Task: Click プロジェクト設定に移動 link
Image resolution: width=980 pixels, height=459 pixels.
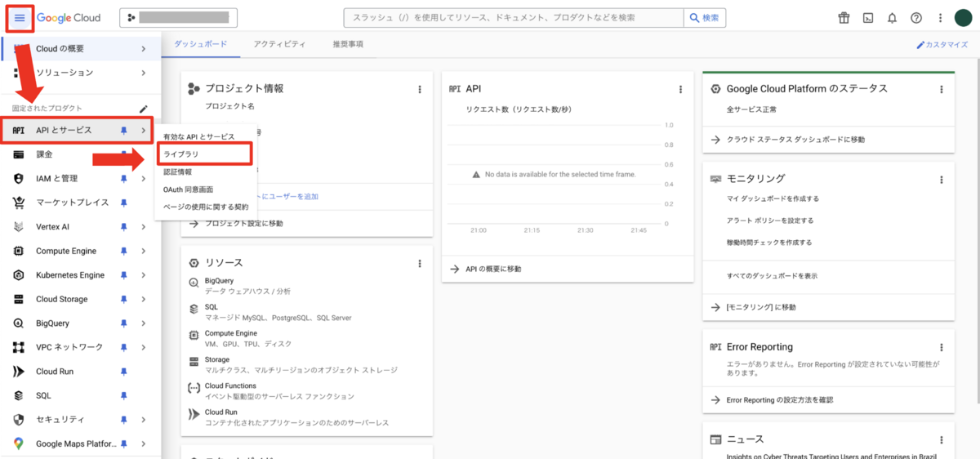Action: pos(243,223)
